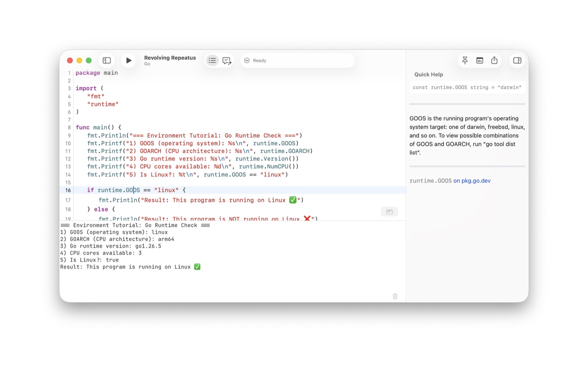This screenshot has height=367, width=588.
Task: Open the markdown preview window icon
Action: (479, 61)
